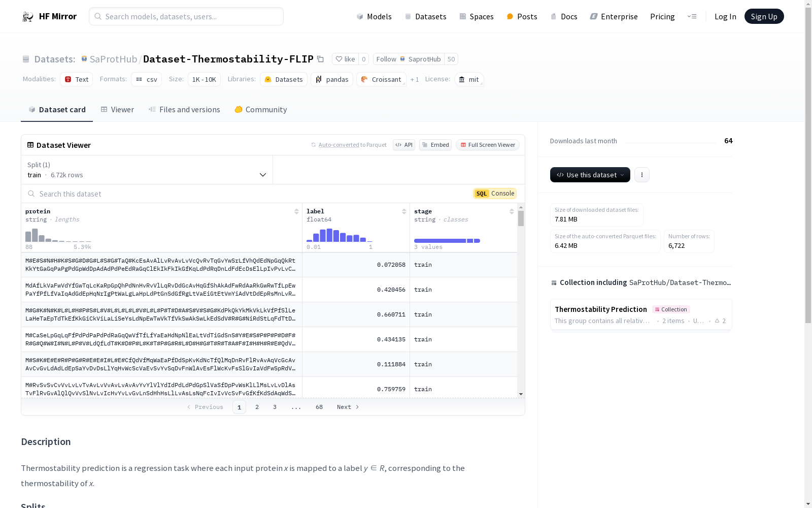Click the Embed button
Viewport: 812px width, 508px height.
[435, 145]
